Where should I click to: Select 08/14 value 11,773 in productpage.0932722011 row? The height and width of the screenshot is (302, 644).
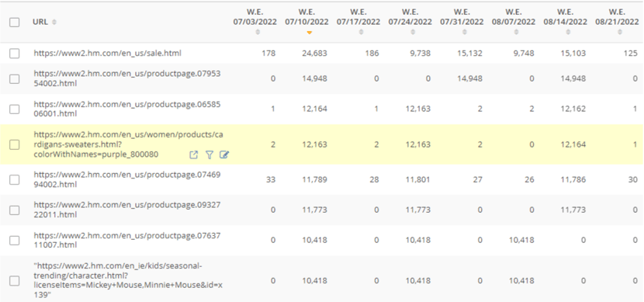(x=573, y=210)
